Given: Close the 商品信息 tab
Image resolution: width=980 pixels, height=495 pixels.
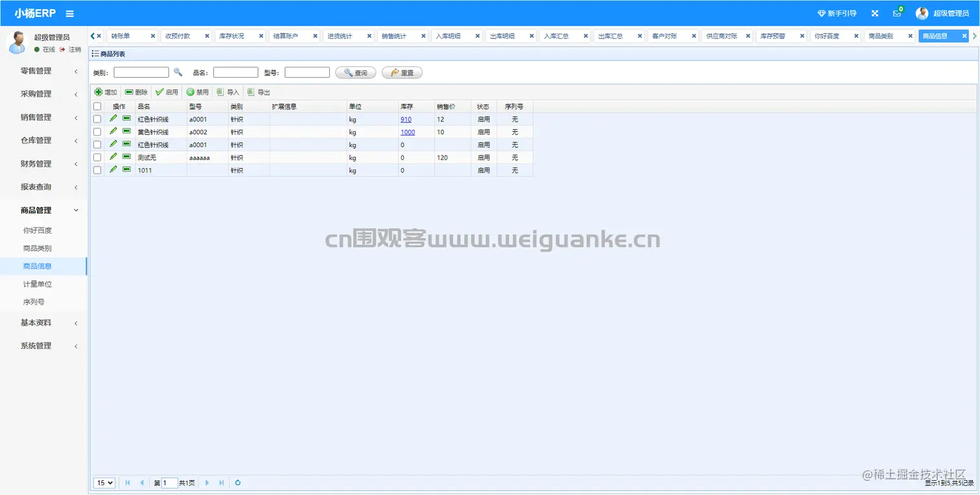Looking at the screenshot, I should [x=964, y=36].
